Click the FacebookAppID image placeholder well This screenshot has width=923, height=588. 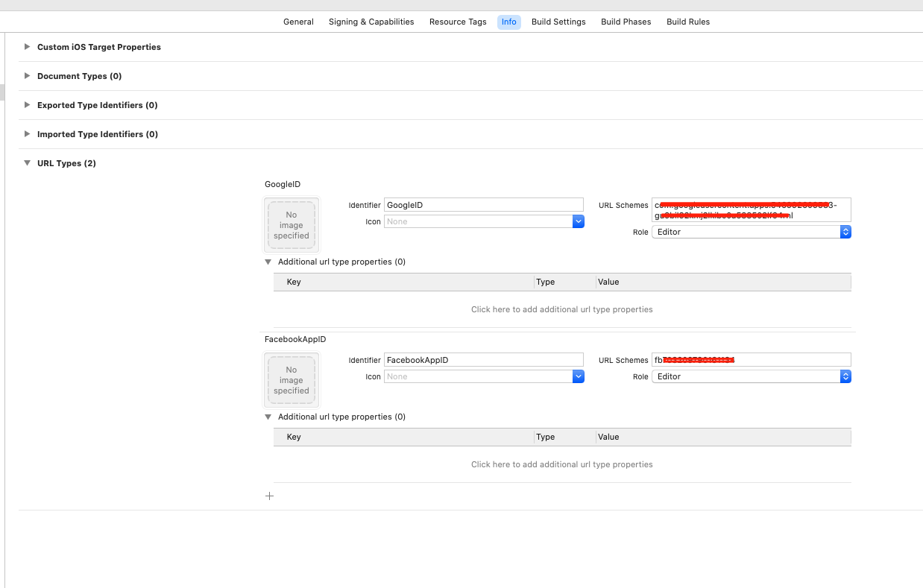pyautogui.click(x=292, y=380)
